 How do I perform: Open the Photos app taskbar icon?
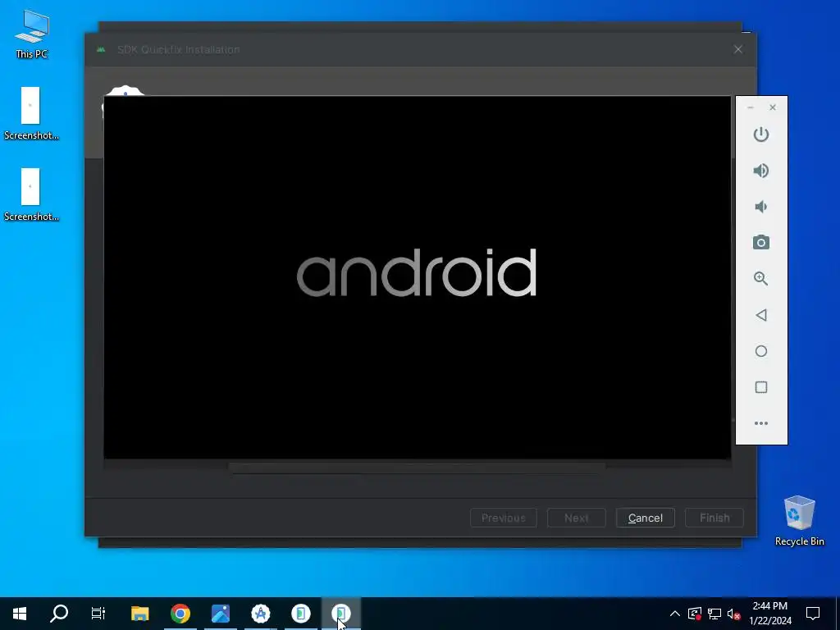coord(220,614)
